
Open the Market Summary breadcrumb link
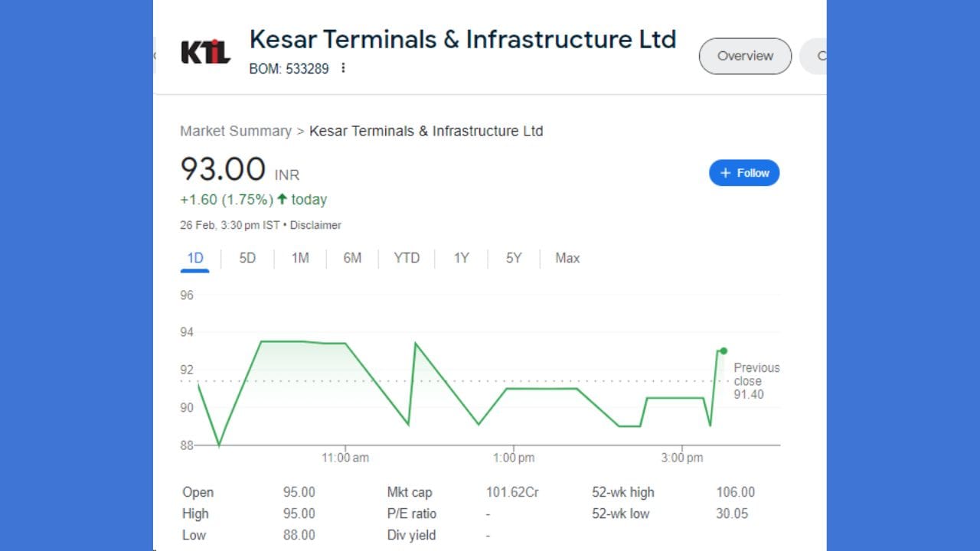pyautogui.click(x=236, y=131)
